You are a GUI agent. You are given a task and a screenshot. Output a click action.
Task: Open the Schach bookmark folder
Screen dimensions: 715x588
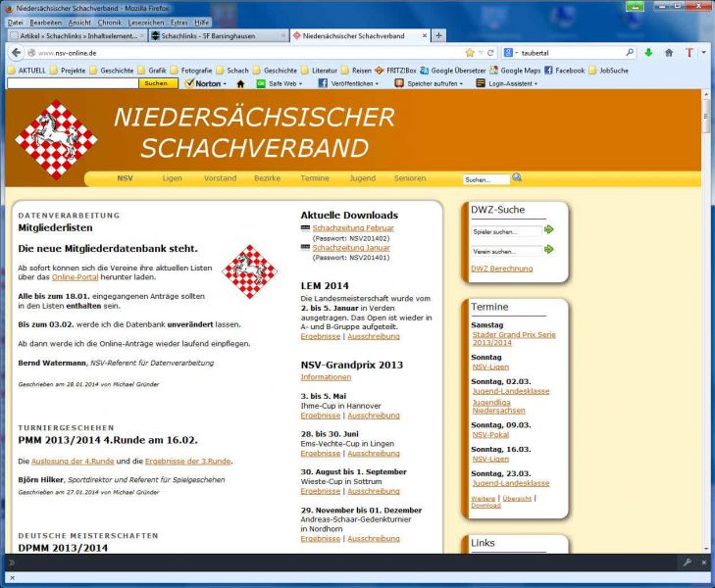tap(232, 71)
